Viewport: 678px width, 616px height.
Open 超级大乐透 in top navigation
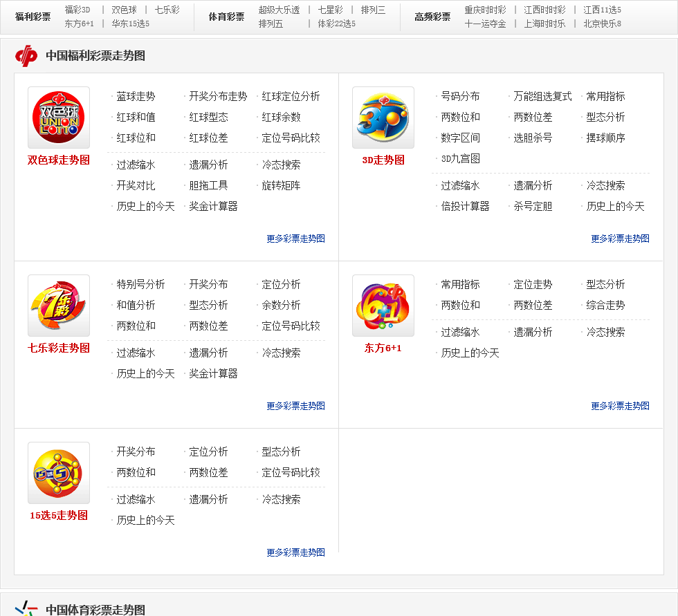click(x=279, y=10)
